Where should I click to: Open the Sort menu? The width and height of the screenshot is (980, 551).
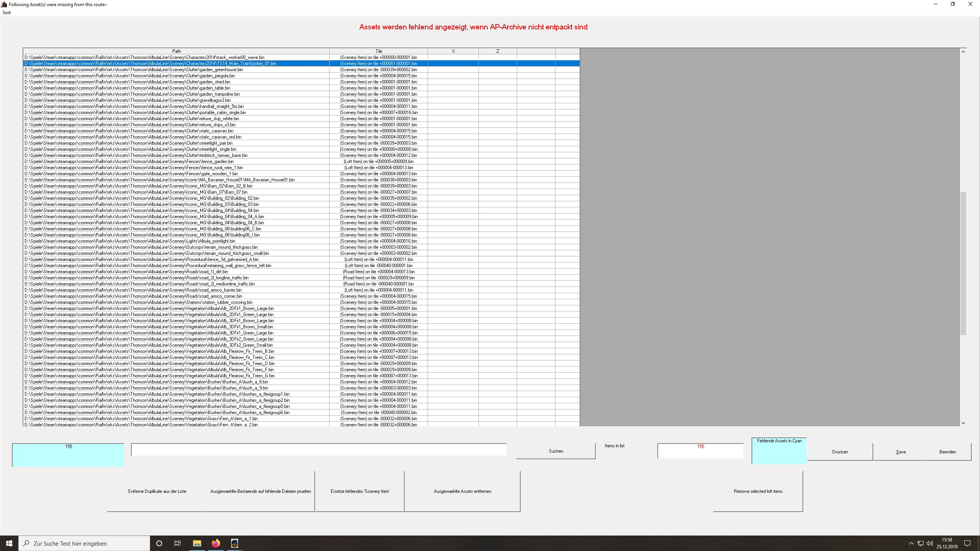(7, 13)
